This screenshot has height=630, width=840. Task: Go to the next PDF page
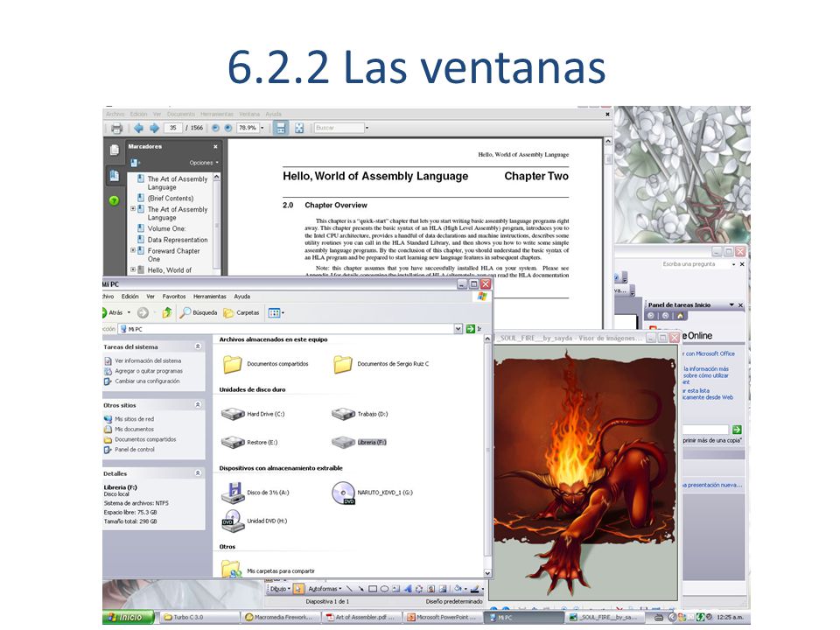[x=154, y=128]
